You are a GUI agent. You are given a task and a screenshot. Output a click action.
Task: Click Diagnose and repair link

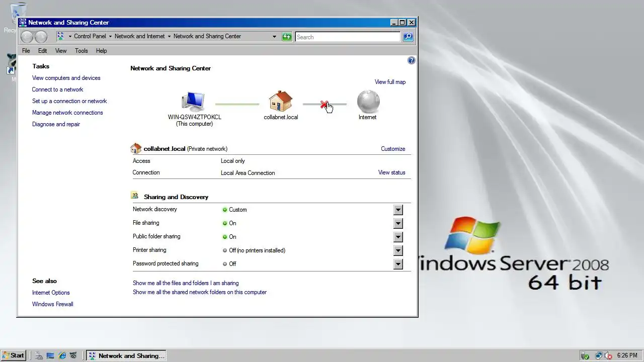56,124
